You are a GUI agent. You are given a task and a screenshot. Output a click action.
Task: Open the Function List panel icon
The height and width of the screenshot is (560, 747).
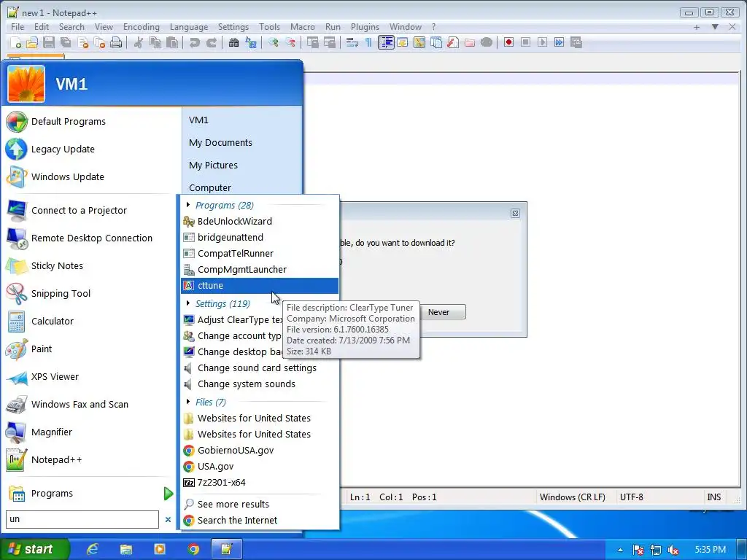pyautogui.click(x=452, y=43)
